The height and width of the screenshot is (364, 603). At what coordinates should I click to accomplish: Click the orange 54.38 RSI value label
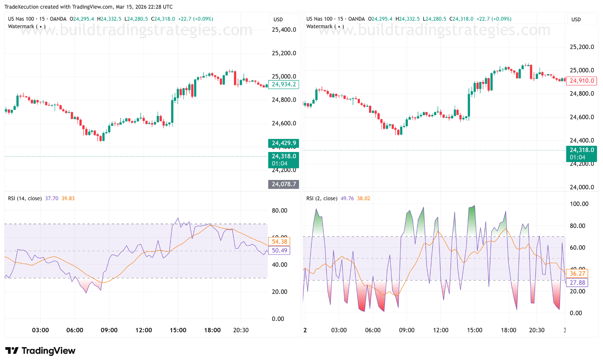(279, 242)
